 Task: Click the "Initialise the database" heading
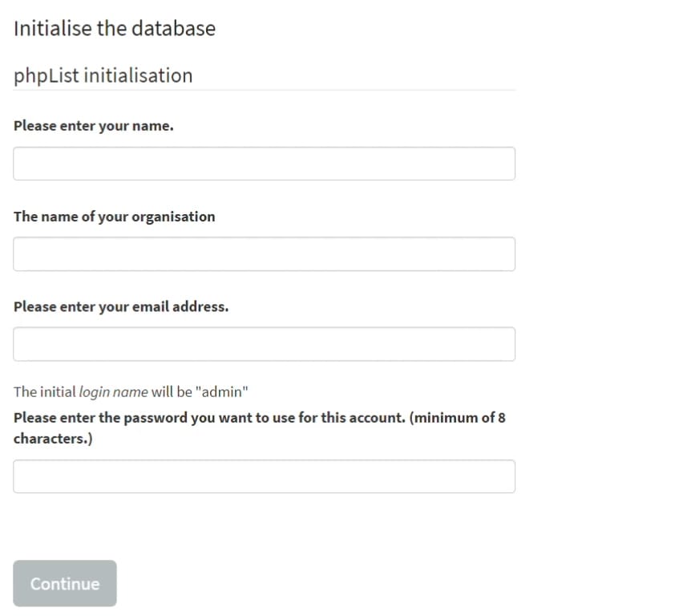click(x=115, y=29)
